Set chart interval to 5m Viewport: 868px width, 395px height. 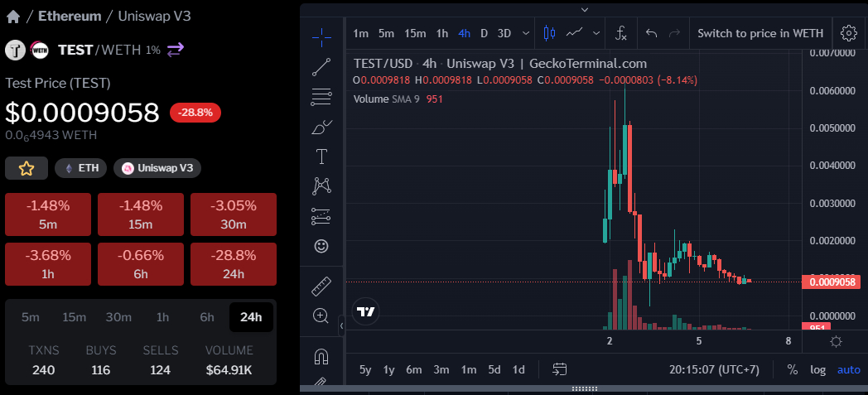(x=387, y=33)
